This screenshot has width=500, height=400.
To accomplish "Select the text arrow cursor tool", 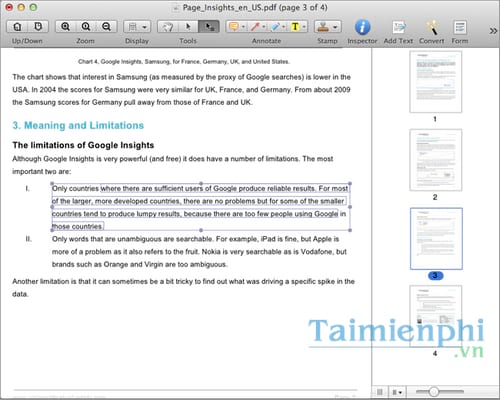I will pyautogui.click(x=188, y=27).
